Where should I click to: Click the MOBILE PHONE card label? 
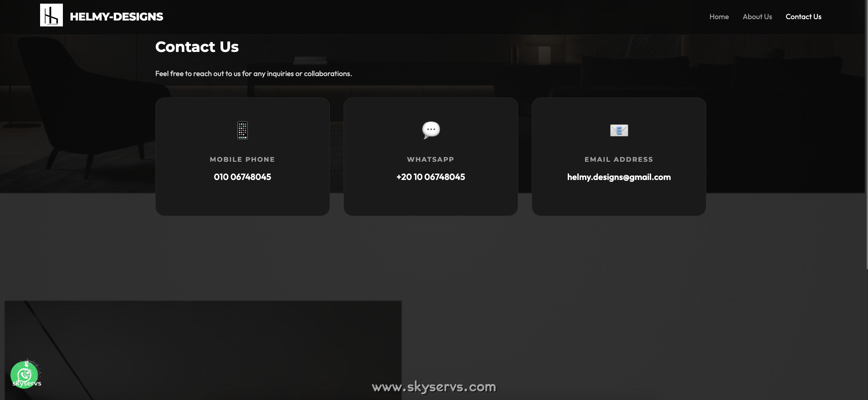[x=242, y=159]
